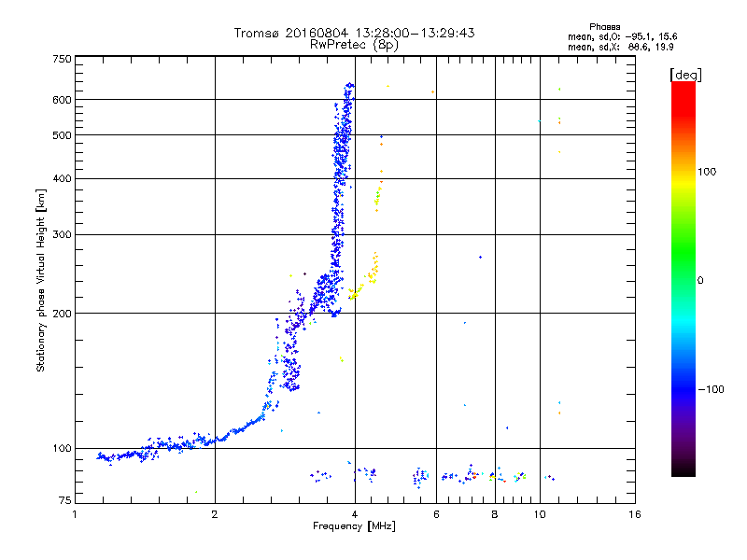Click the y-axis tick label '300'
747x560 pixels.
(63, 235)
